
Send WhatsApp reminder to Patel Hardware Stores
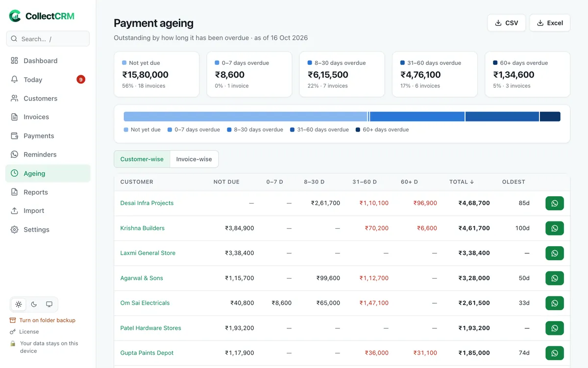(555, 328)
